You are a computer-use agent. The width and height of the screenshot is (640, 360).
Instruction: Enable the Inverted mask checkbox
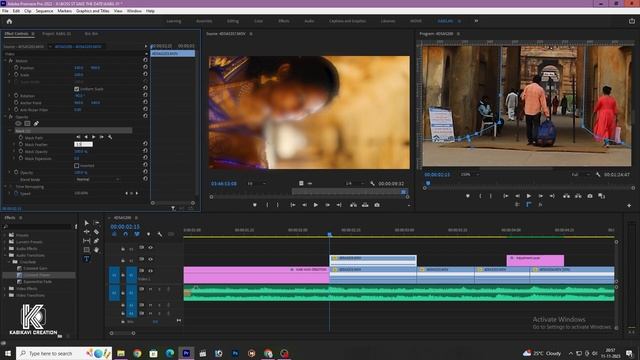[x=77, y=165]
